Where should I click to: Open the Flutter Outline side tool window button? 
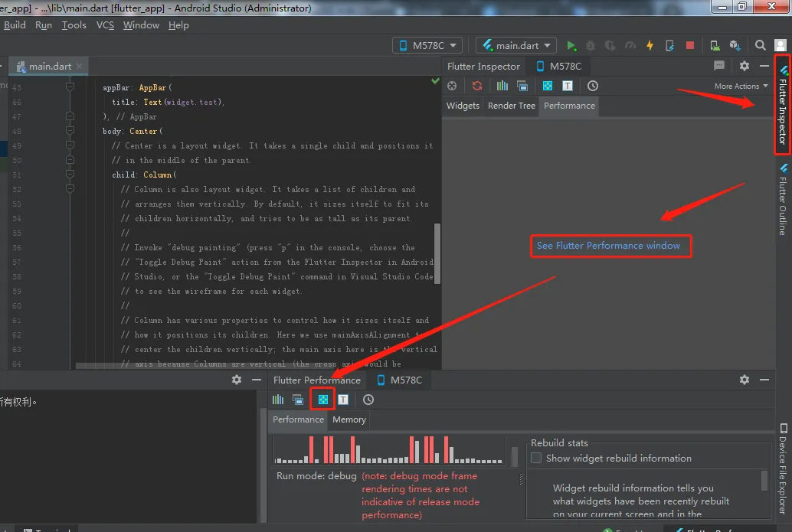click(783, 199)
